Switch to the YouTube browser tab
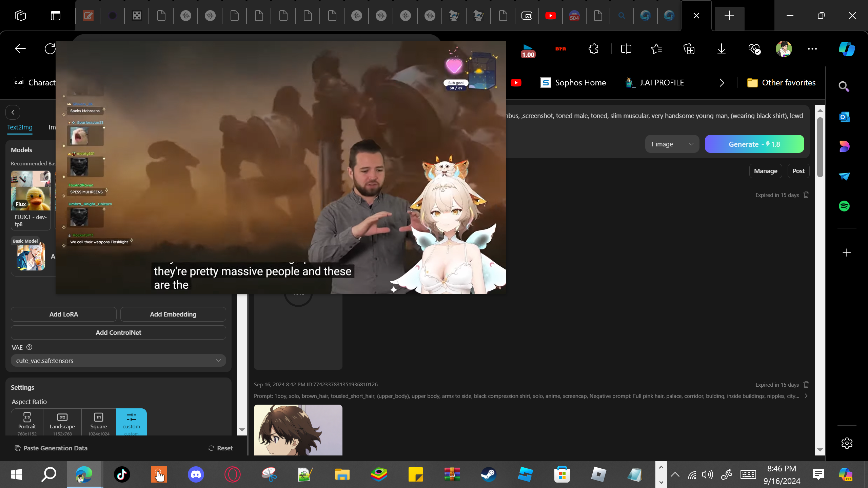Image resolution: width=868 pixels, height=488 pixels. (x=551, y=16)
